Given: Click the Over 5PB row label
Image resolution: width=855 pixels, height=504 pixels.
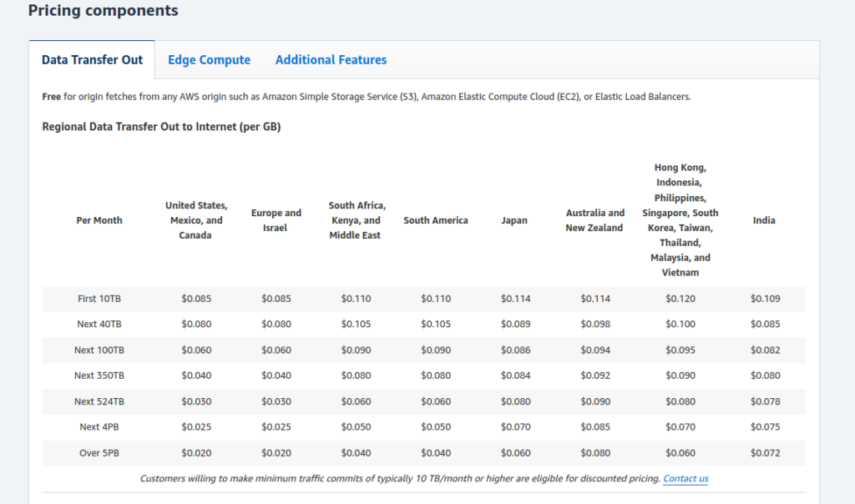Looking at the screenshot, I should click(99, 453).
